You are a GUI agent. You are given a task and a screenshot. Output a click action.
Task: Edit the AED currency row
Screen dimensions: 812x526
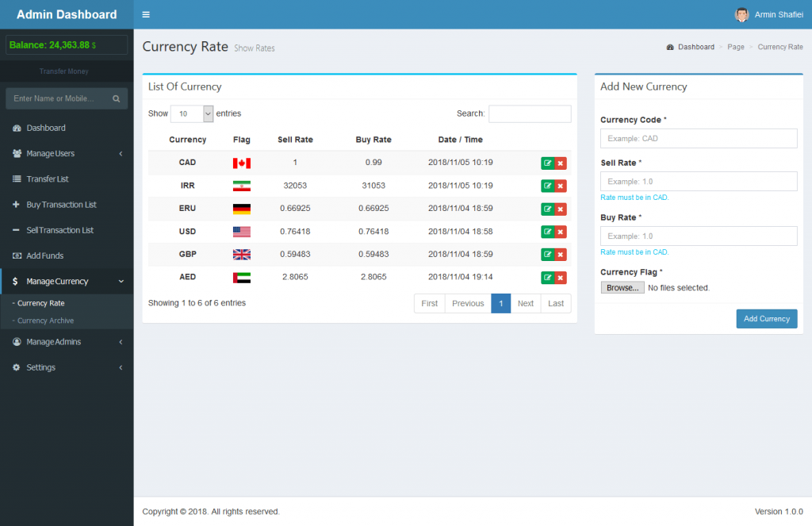(x=547, y=278)
